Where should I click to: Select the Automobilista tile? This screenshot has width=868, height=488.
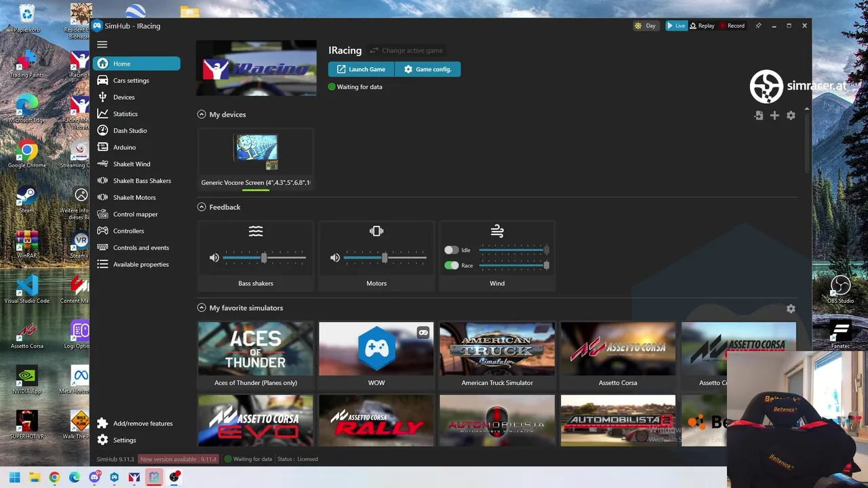(x=497, y=420)
